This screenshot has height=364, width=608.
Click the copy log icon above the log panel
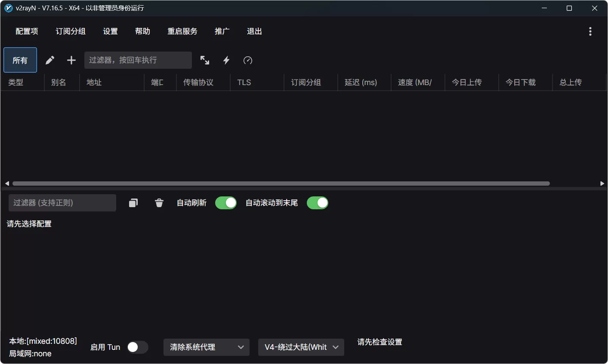click(x=133, y=202)
